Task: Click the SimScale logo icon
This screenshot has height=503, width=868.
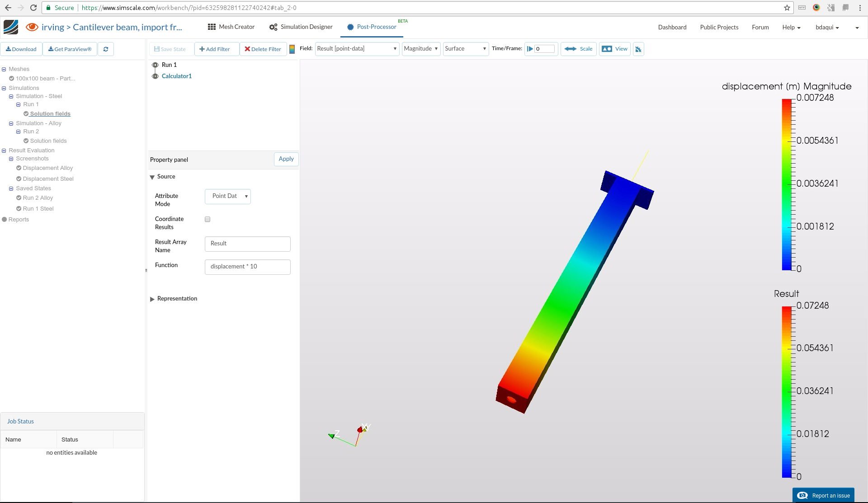Action: click(x=11, y=27)
